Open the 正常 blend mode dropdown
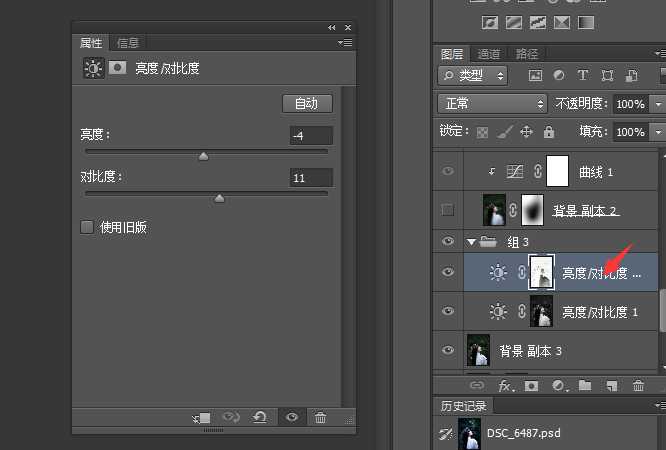 [494, 103]
